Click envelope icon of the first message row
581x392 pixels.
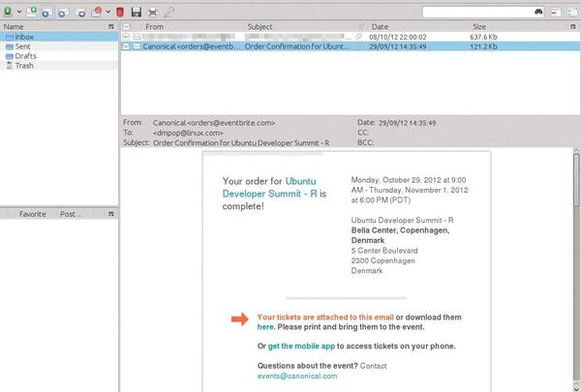click(137, 37)
